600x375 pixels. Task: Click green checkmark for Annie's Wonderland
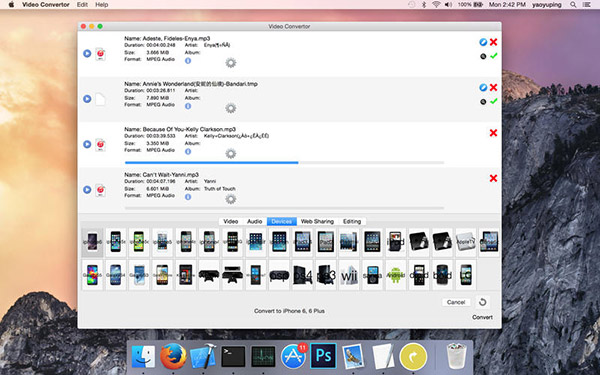(x=494, y=101)
